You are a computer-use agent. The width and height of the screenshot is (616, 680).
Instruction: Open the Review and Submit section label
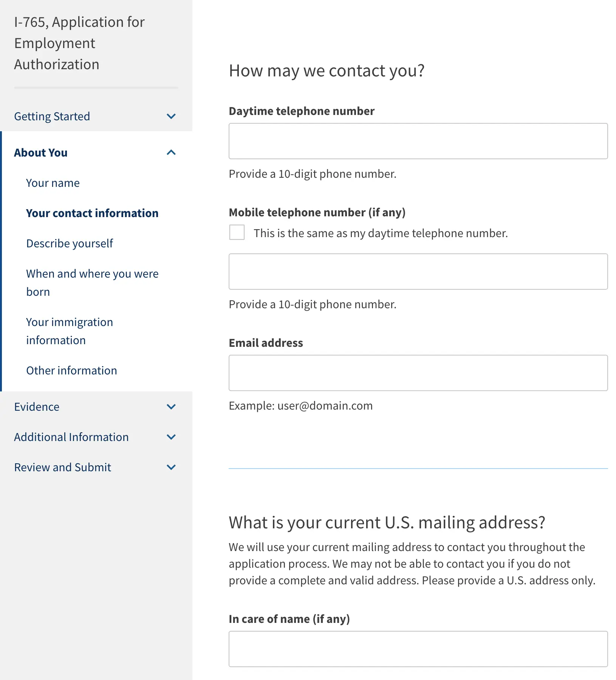pyautogui.click(x=63, y=467)
